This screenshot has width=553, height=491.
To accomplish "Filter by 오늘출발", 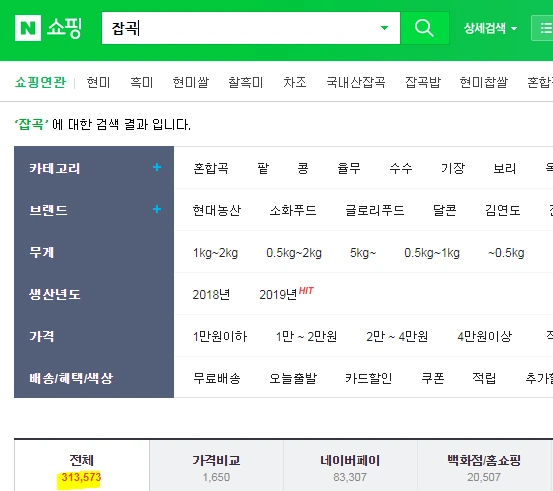I will 293,378.
